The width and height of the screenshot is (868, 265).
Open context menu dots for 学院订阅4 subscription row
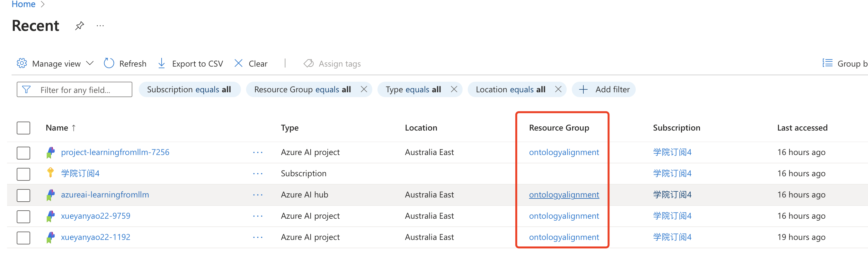tap(258, 174)
